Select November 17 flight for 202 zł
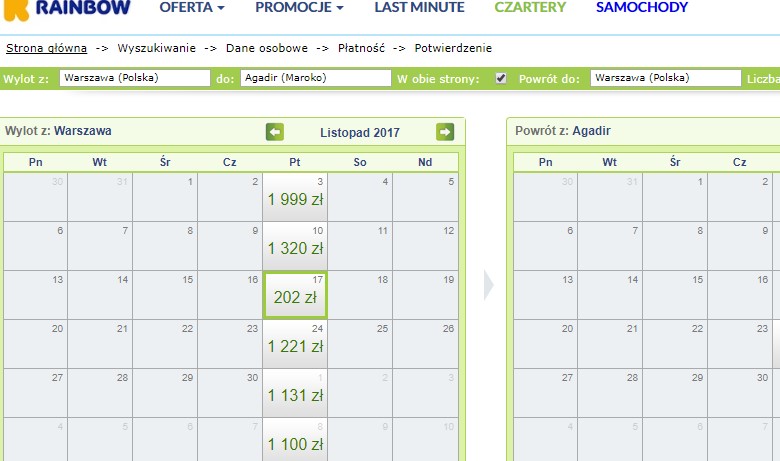This screenshot has height=461, width=780. point(295,296)
